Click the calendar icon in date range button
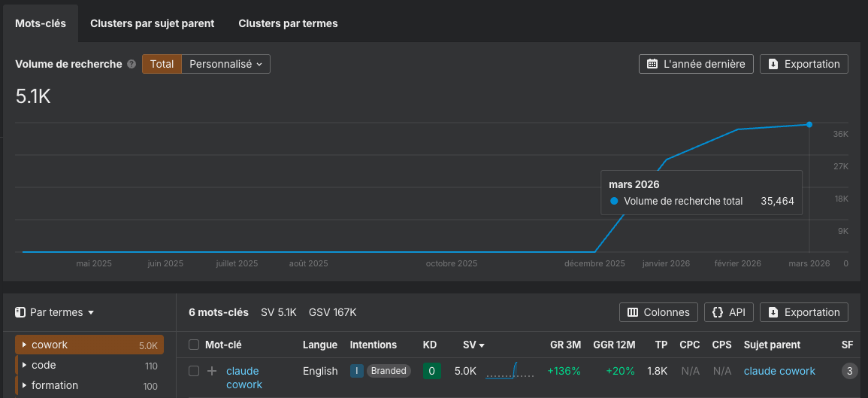This screenshot has height=398, width=868. point(652,64)
